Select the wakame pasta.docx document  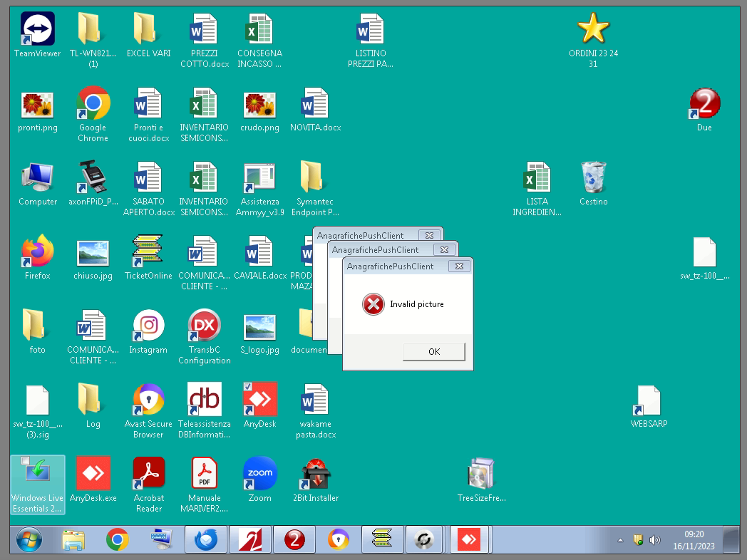(315, 411)
